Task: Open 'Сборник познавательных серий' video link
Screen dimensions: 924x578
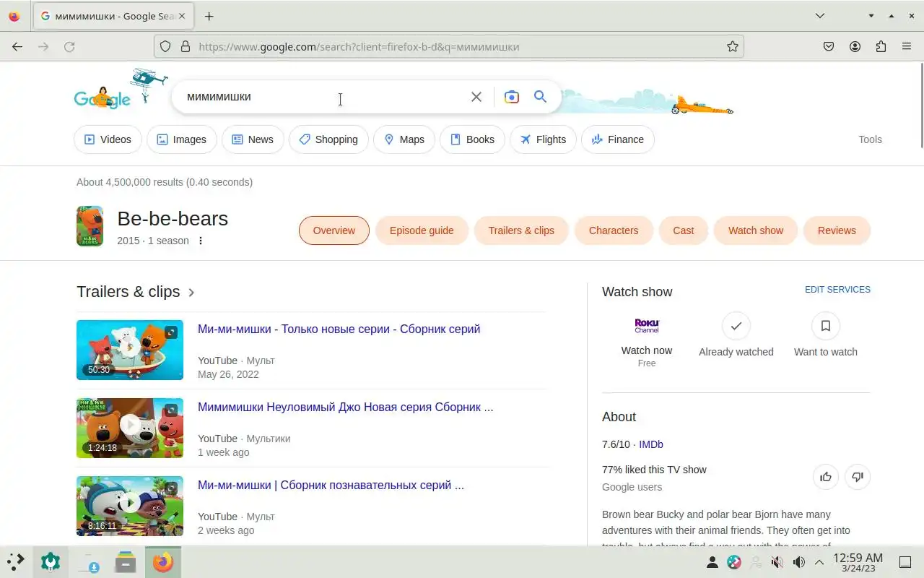Action: pyautogui.click(x=331, y=486)
